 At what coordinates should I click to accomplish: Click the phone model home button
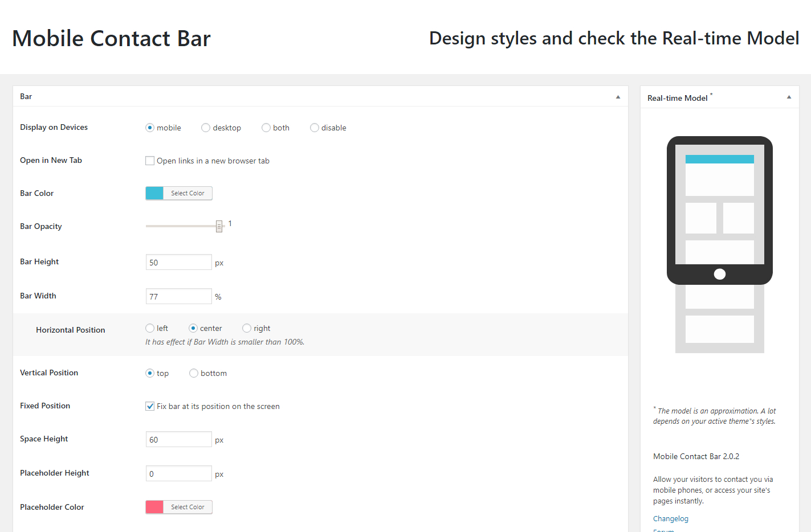coord(720,274)
